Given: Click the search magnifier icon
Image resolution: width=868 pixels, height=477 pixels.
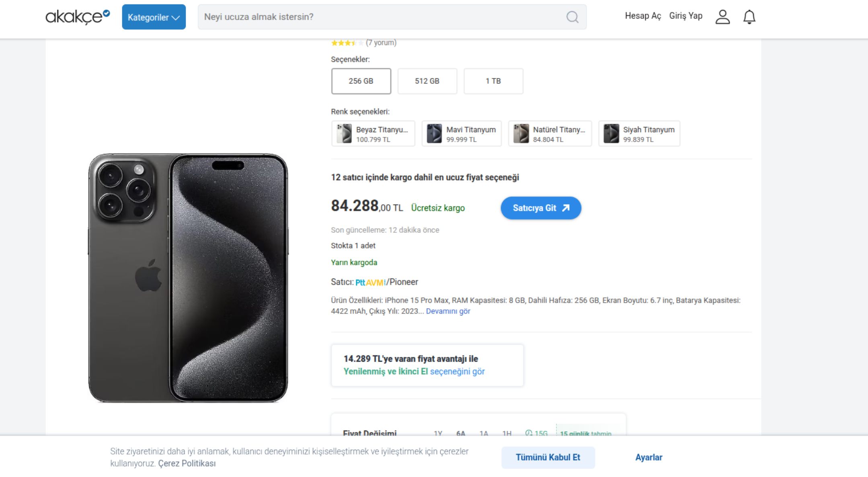Looking at the screenshot, I should click(572, 17).
